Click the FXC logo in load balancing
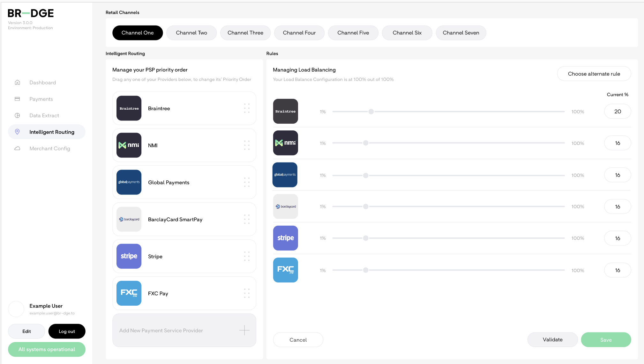The height and width of the screenshot is (364, 644). [286, 270]
